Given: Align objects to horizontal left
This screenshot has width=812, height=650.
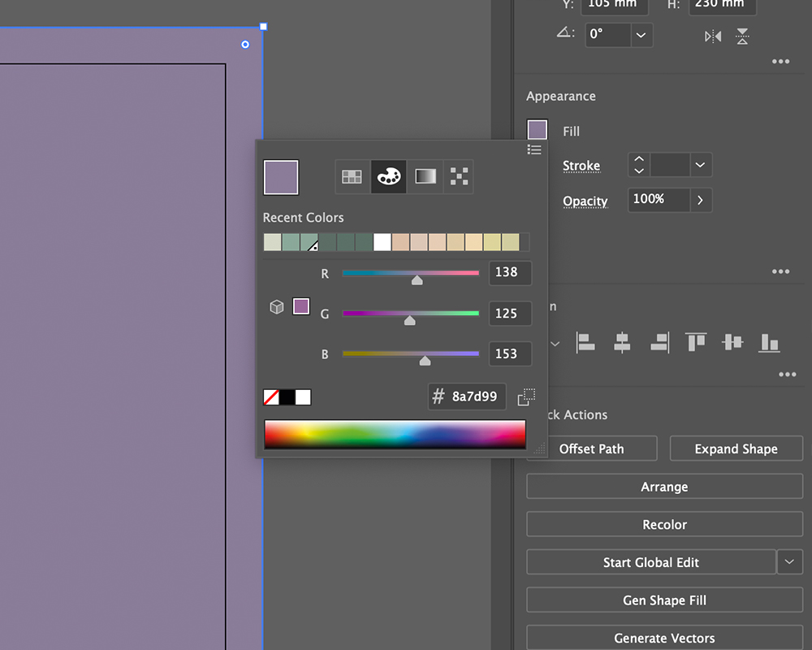Looking at the screenshot, I should point(585,343).
